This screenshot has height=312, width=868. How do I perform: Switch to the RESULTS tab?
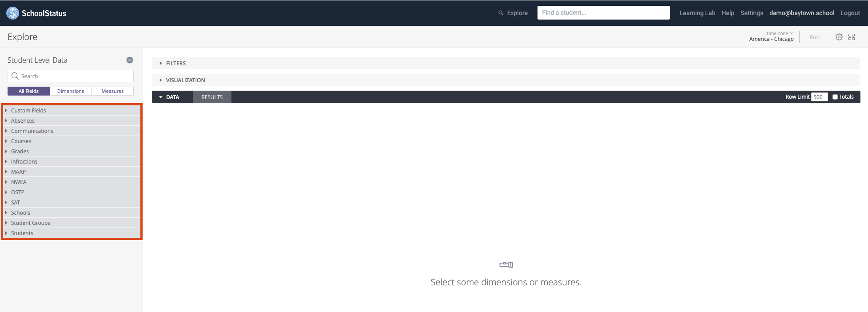click(212, 97)
